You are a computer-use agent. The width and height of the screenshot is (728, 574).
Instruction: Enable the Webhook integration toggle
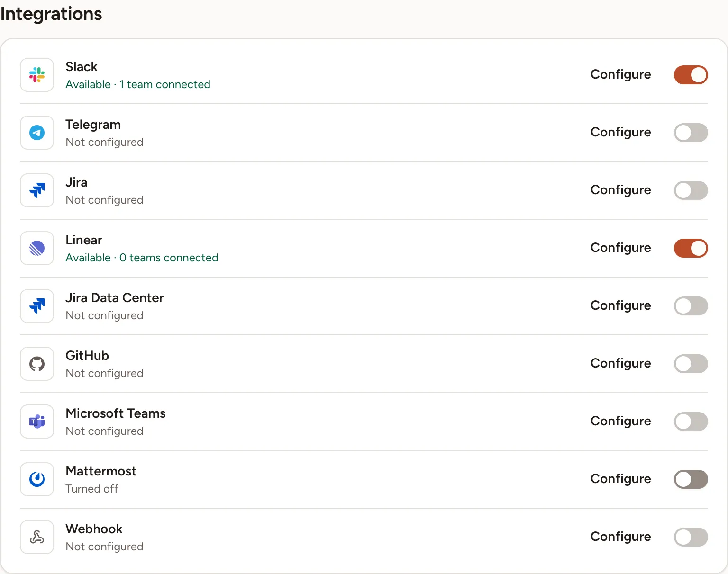coord(691,537)
